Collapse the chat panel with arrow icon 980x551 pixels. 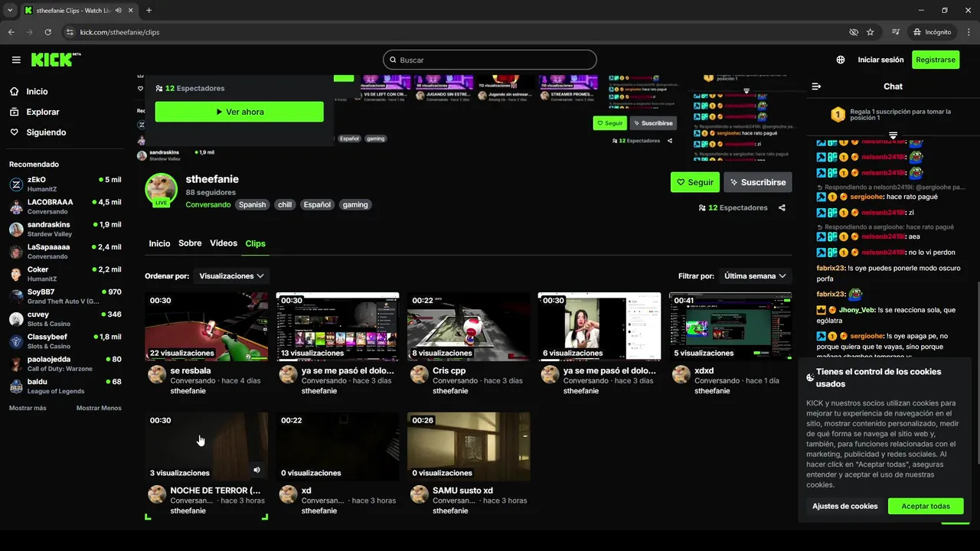[x=816, y=86]
